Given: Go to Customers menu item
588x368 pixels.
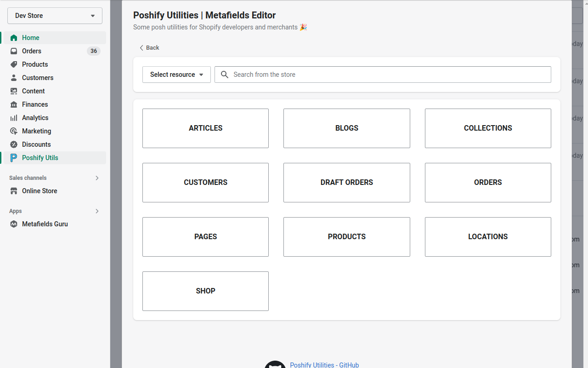Looking at the screenshot, I should pyautogui.click(x=54, y=78).
